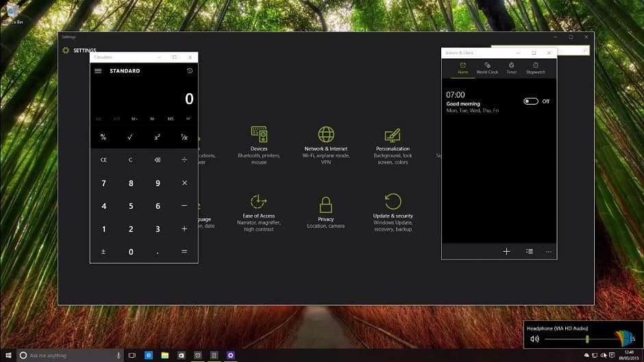Image resolution: width=644 pixels, height=362 pixels.
Task: Click the equals key in Calculator
Action: click(184, 252)
